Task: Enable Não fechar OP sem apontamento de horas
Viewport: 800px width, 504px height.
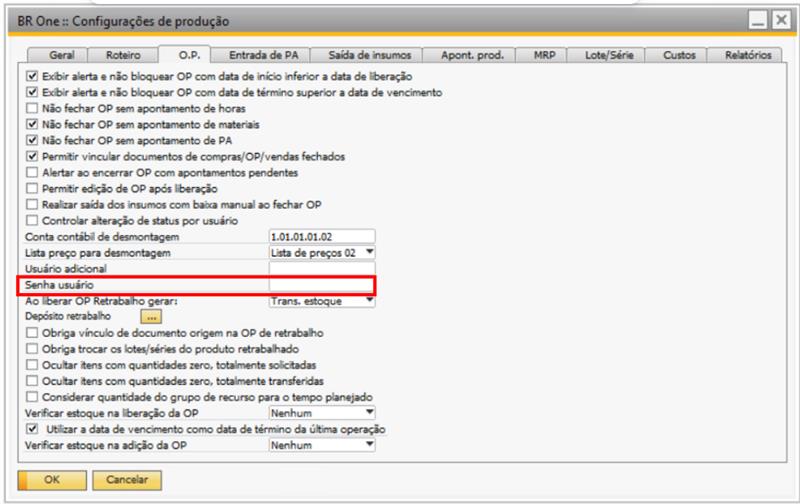Action: (31, 108)
